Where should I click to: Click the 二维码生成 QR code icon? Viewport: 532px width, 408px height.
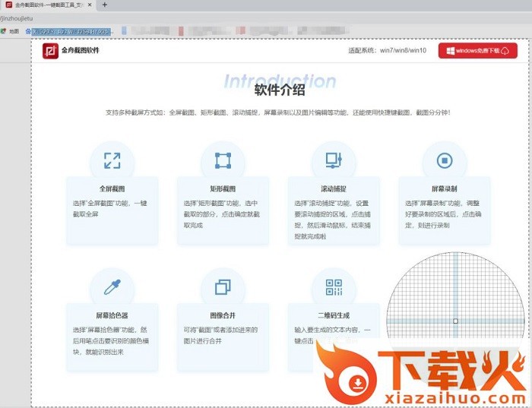334,287
